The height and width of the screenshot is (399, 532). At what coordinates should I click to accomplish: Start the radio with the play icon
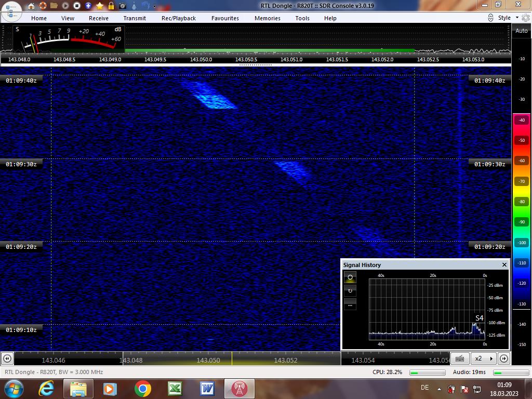(x=65, y=6)
